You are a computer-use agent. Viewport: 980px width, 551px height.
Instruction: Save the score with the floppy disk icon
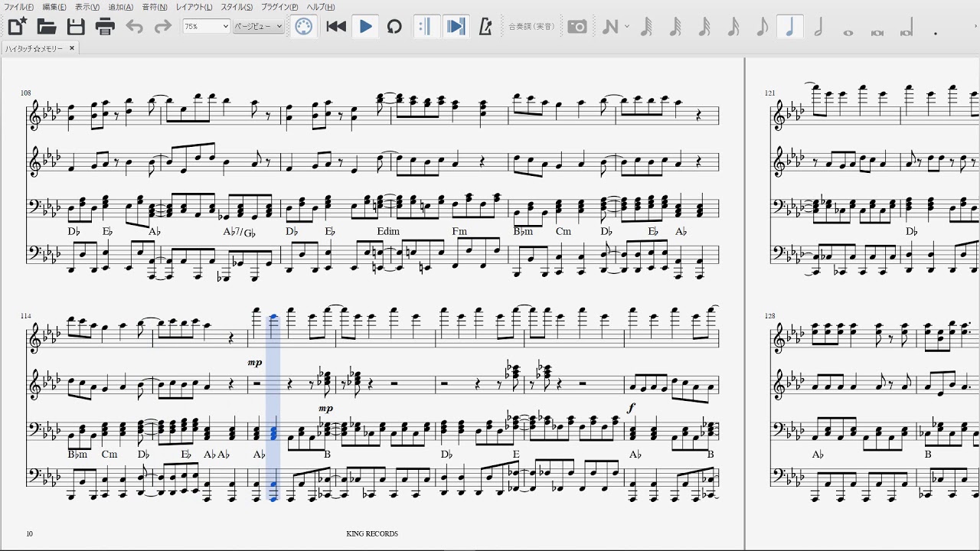76,27
